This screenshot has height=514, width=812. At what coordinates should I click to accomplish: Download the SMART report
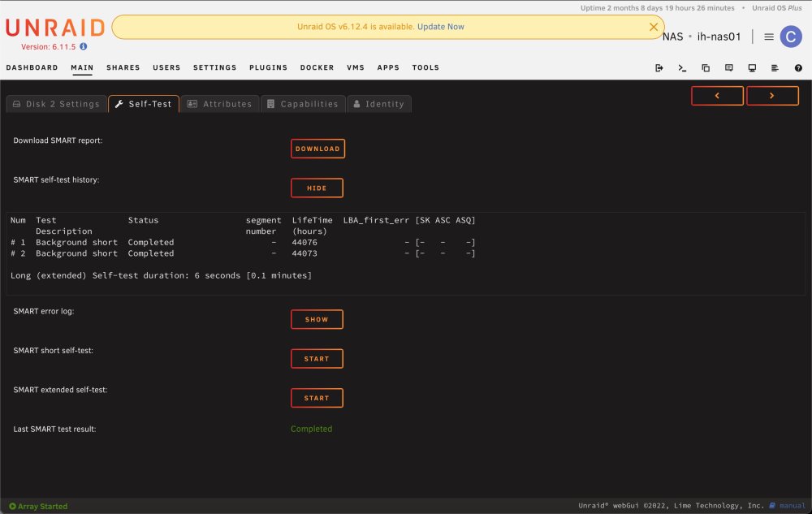[318, 149]
